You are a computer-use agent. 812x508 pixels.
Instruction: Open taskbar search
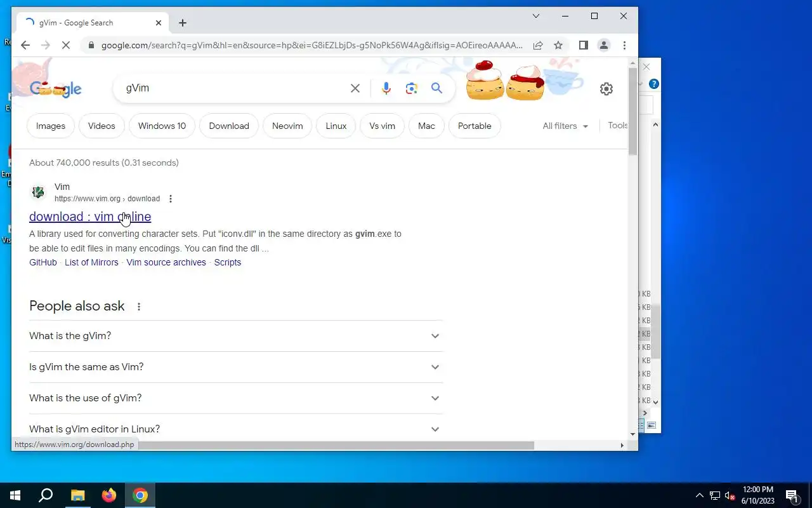pyautogui.click(x=46, y=495)
